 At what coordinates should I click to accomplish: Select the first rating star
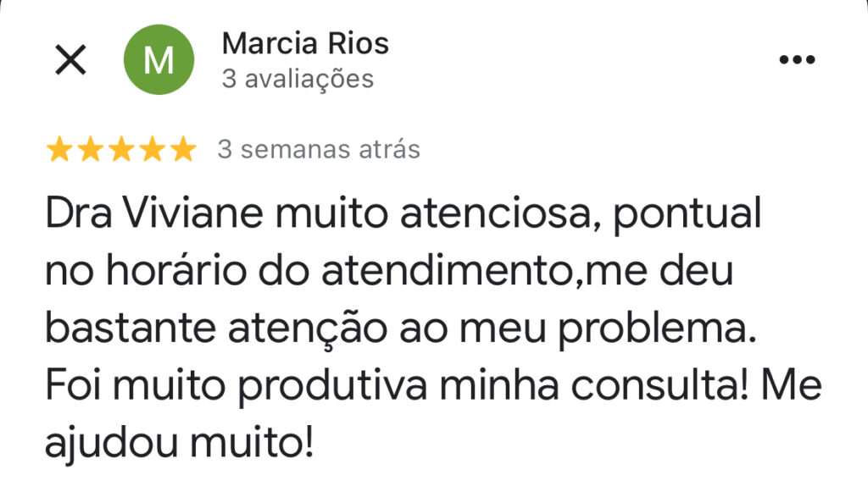(x=61, y=150)
